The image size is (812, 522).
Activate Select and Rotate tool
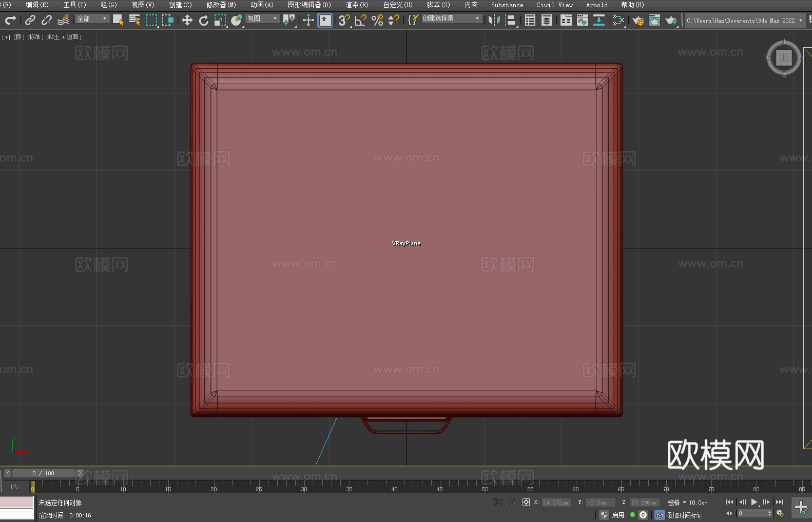pyautogui.click(x=204, y=20)
